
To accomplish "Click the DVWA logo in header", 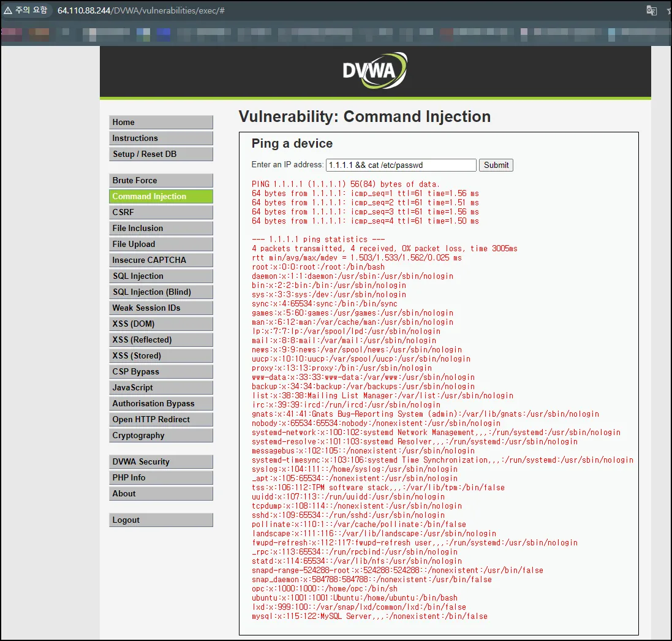I will coord(375,70).
